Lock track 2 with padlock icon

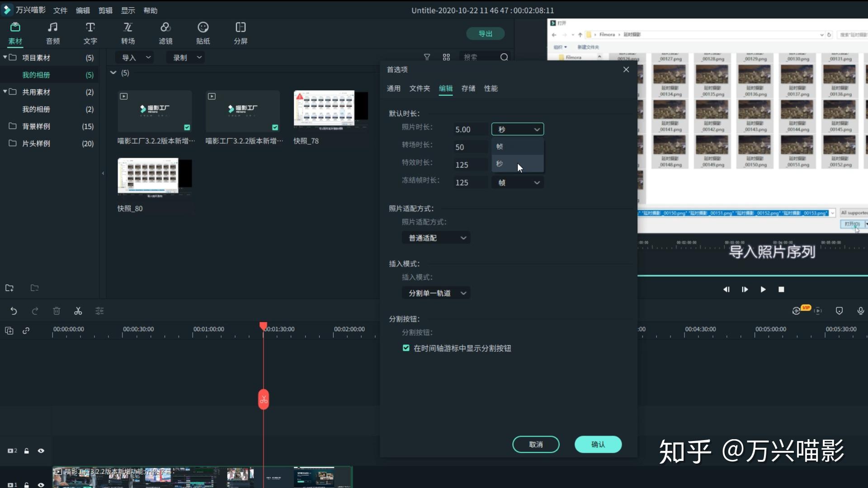[27, 450]
